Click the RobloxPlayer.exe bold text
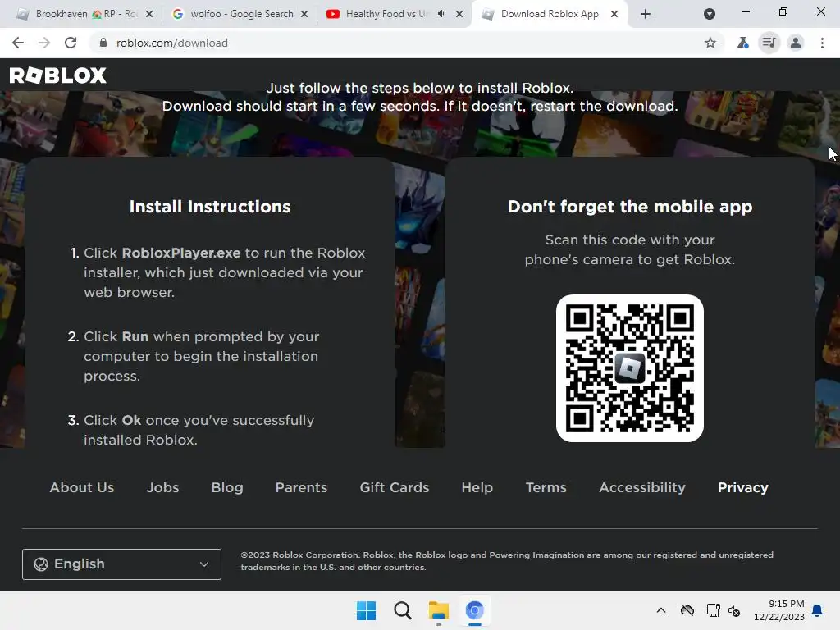The width and height of the screenshot is (840, 630). [181, 253]
